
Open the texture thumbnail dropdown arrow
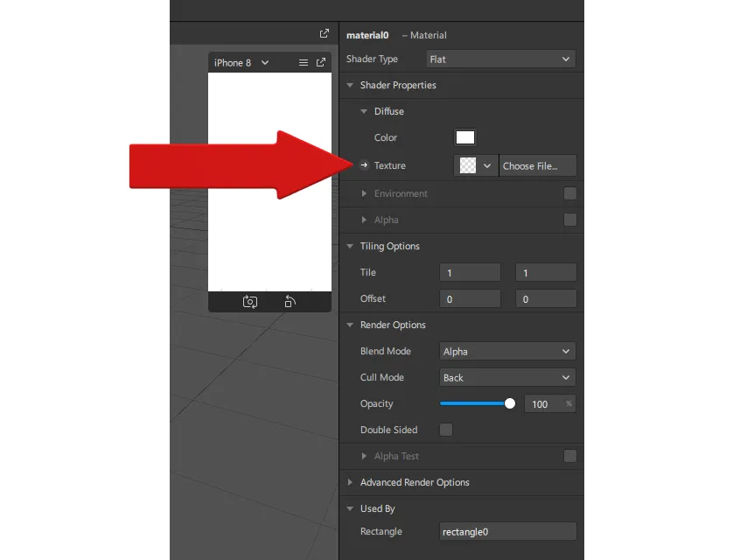[487, 166]
